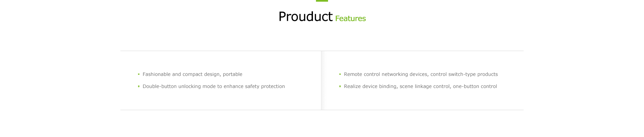Click the green bullet before "Remote control networking devices"
The width and height of the screenshot is (644, 137).
[x=340, y=74]
